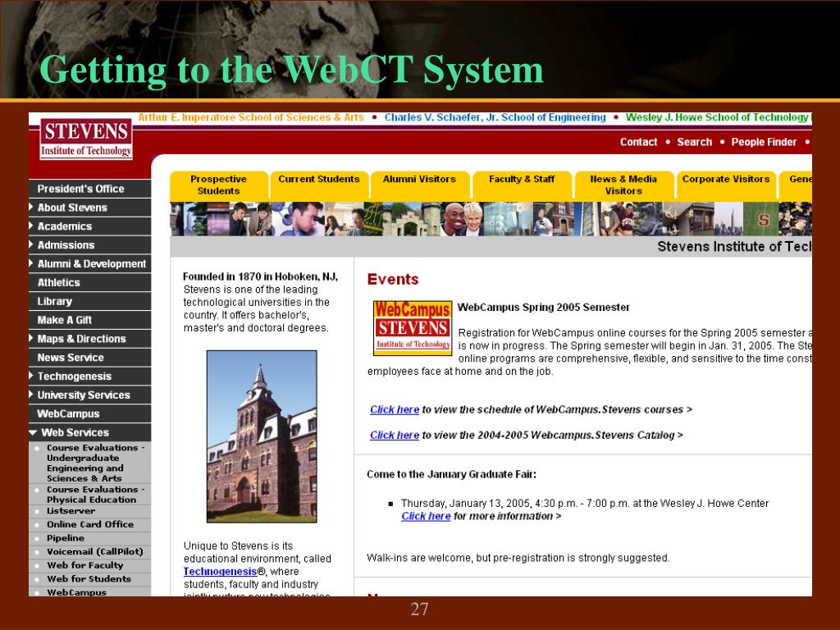Image resolution: width=840 pixels, height=630 pixels.
Task: Expand University Services arrow
Action: click(x=31, y=395)
